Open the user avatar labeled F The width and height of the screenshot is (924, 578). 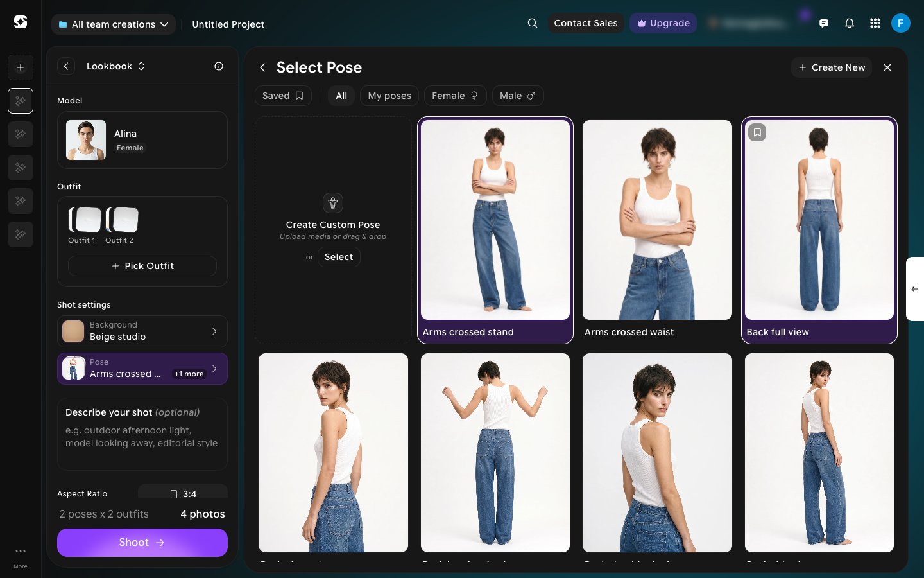coord(901,23)
